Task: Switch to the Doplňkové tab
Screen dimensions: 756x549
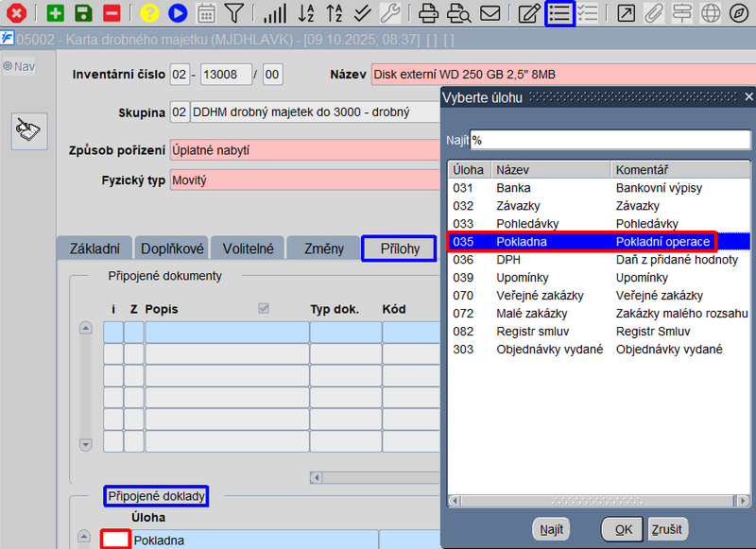Action: [x=172, y=249]
